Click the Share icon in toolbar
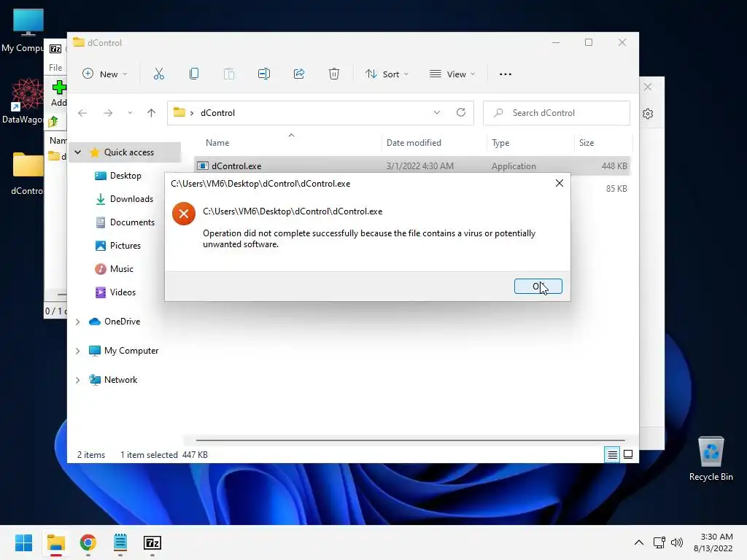 (x=299, y=74)
